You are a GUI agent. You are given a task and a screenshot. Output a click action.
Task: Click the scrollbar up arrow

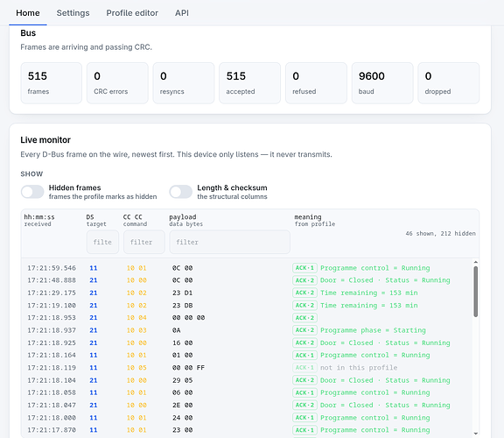click(476, 262)
